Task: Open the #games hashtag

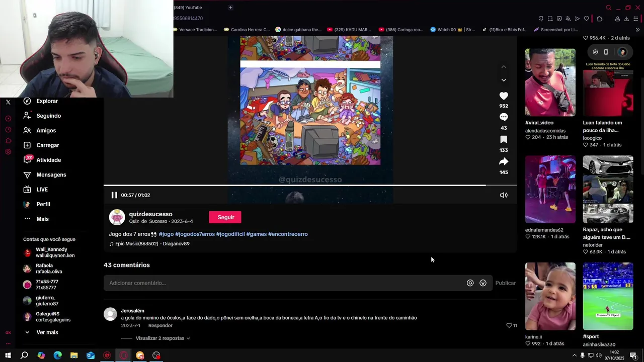Action: click(x=257, y=234)
